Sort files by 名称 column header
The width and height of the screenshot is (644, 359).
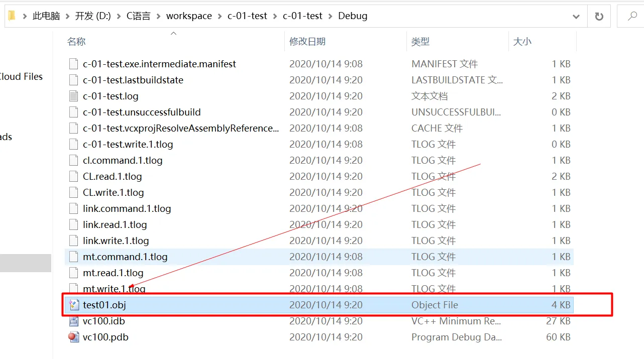pyautogui.click(x=76, y=42)
